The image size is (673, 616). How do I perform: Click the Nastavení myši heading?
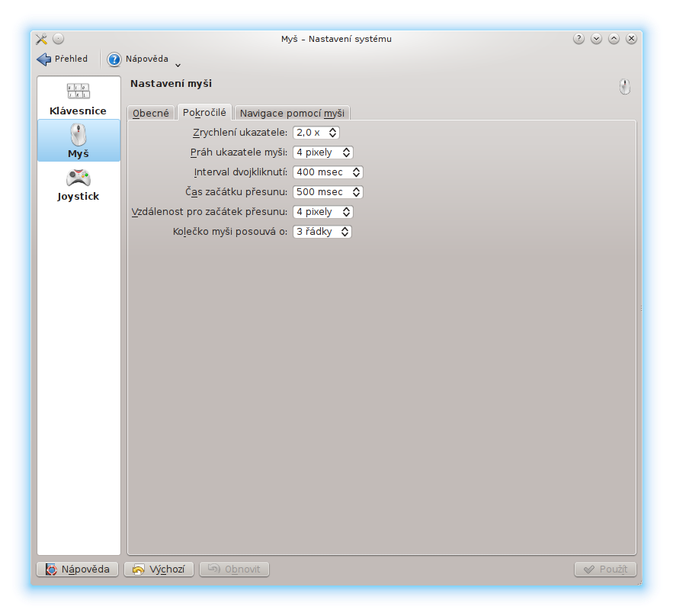click(171, 84)
